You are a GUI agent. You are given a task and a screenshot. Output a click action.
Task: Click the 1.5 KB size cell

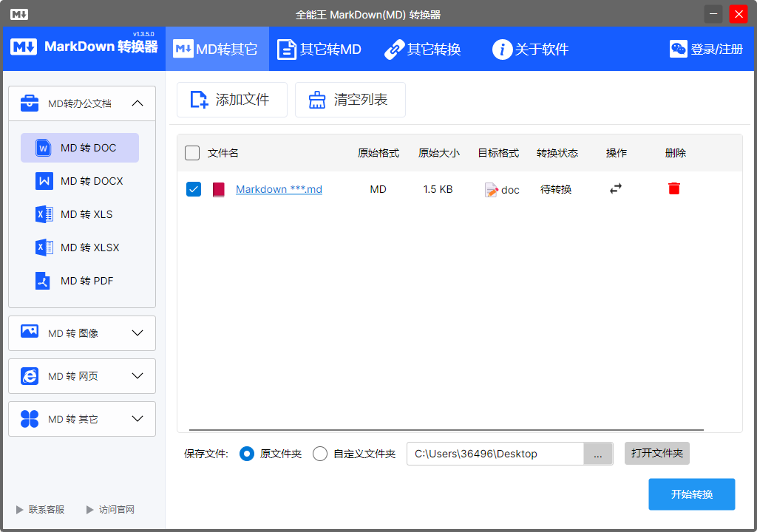pyautogui.click(x=438, y=189)
